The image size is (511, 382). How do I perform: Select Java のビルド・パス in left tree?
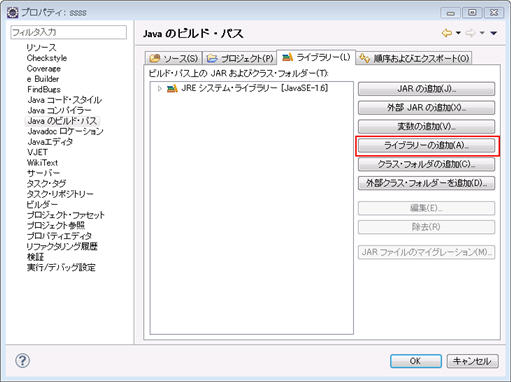point(62,121)
